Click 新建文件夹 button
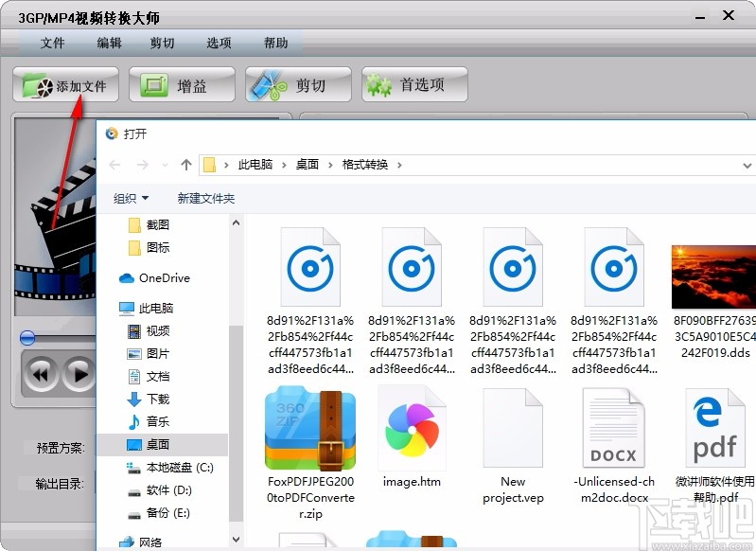 point(206,198)
